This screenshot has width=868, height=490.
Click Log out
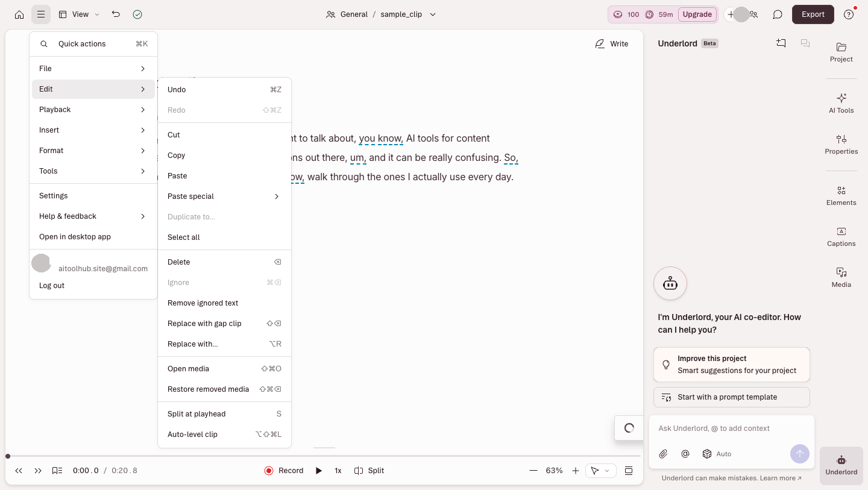coord(93,286)
